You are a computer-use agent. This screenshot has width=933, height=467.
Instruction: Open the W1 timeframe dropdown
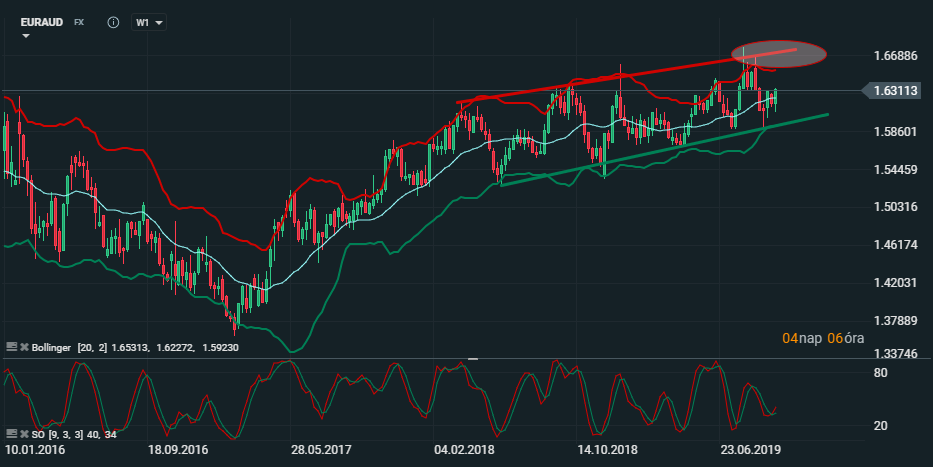(149, 23)
